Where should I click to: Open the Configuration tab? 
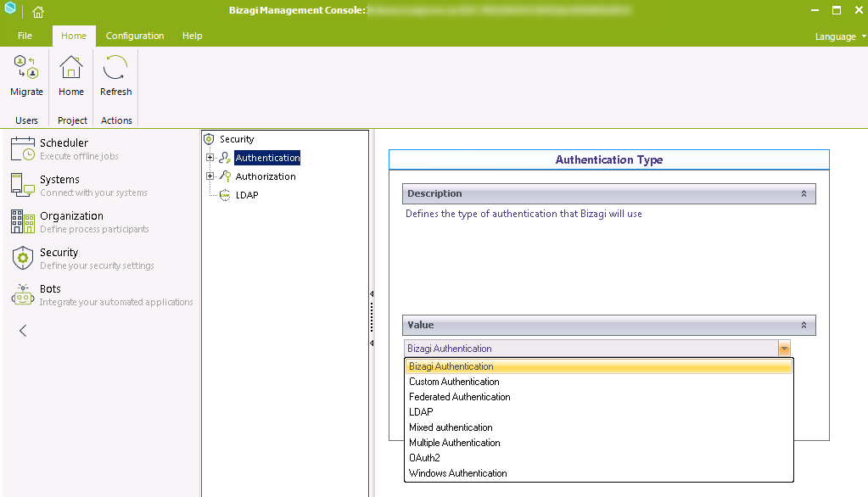(135, 36)
